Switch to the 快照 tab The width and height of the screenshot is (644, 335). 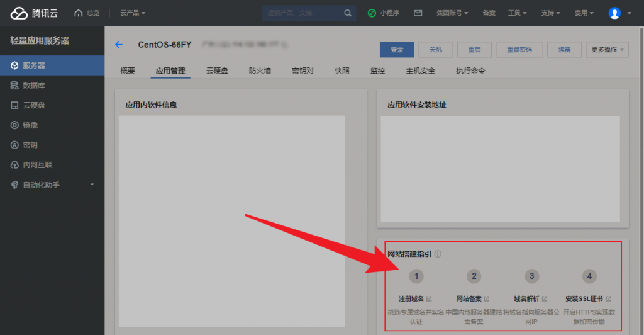pos(341,71)
